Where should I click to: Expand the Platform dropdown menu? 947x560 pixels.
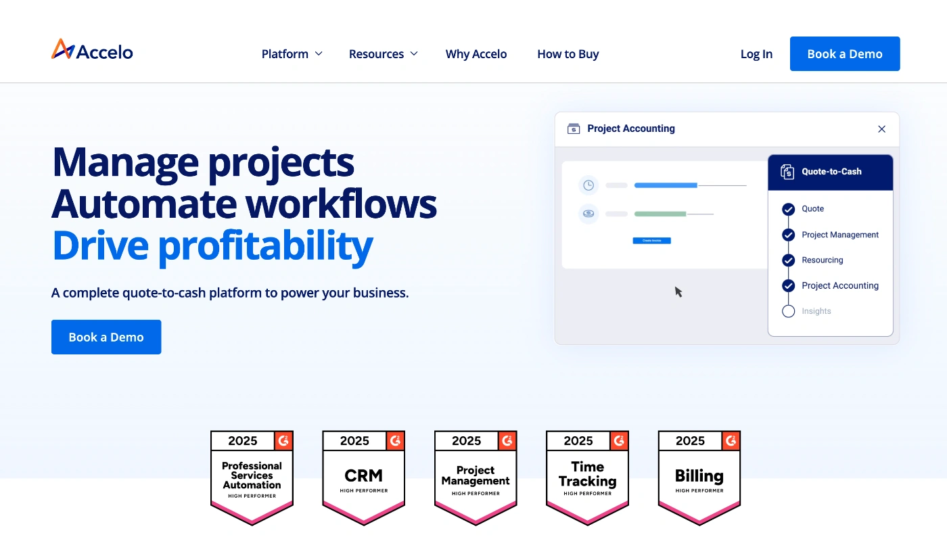click(292, 53)
